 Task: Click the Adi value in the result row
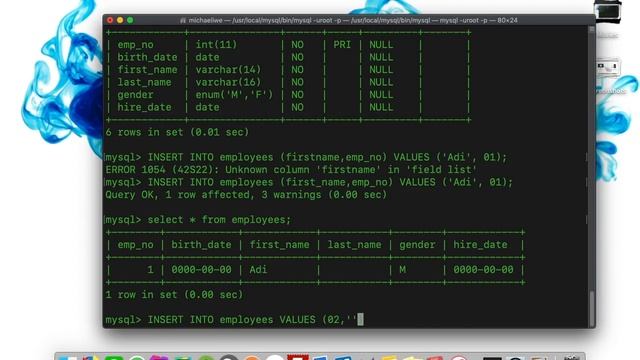(258, 269)
